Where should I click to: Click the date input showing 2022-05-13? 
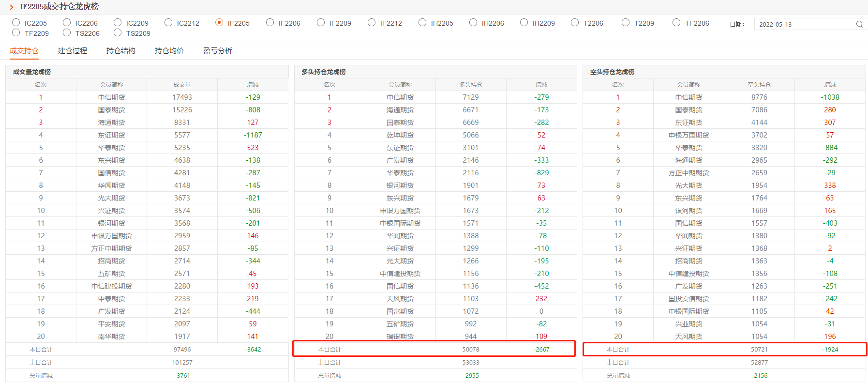point(803,24)
